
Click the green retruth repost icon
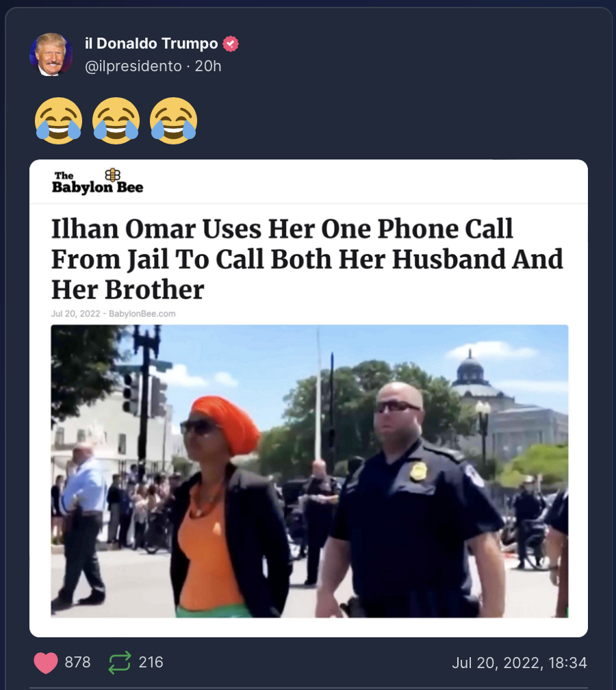coord(120,663)
